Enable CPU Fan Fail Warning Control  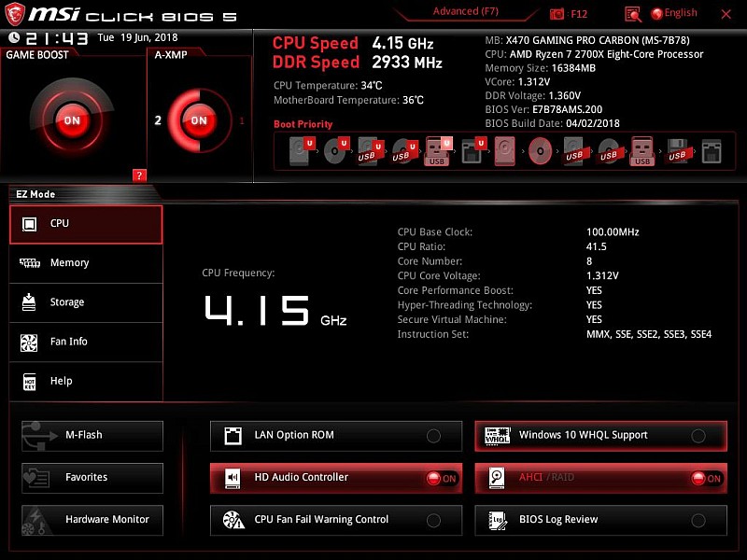[x=433, y=521]
